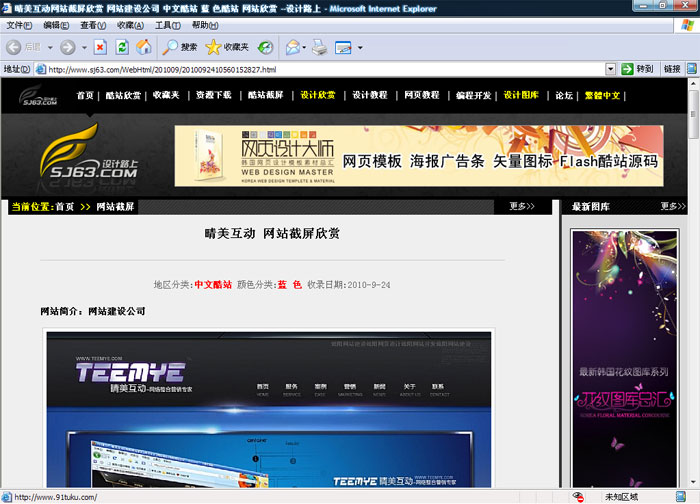The height and width of the screenshot is (504, 700).
Task: Open 收藏夹 site navigation link
Action: (x=166, y=96)
